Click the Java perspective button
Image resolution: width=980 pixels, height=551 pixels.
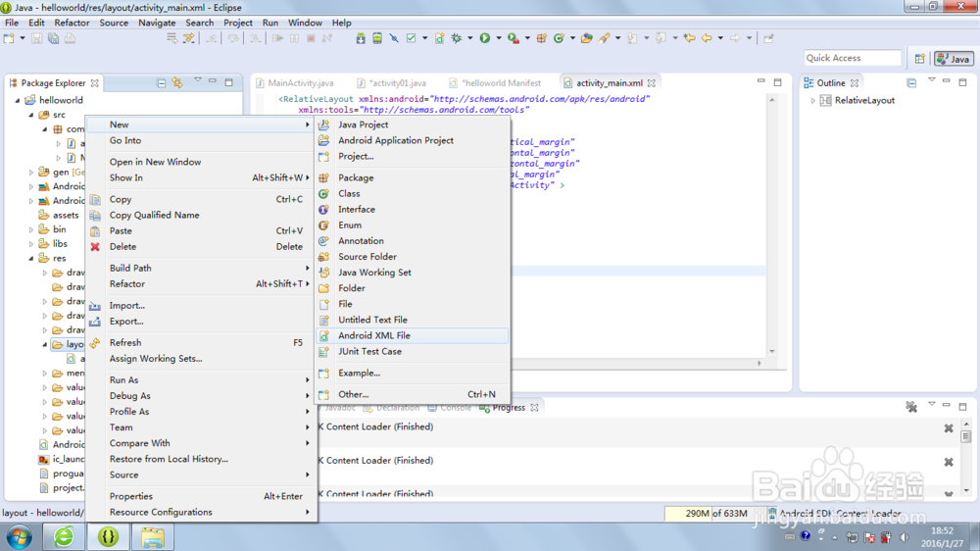pyautogui.click(x=954, y=59)
